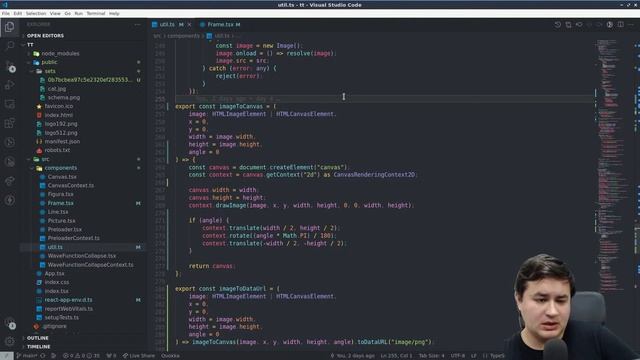Collapse the components folder
The width and height of the screenshot is (640, 360).
click(82, 168)
